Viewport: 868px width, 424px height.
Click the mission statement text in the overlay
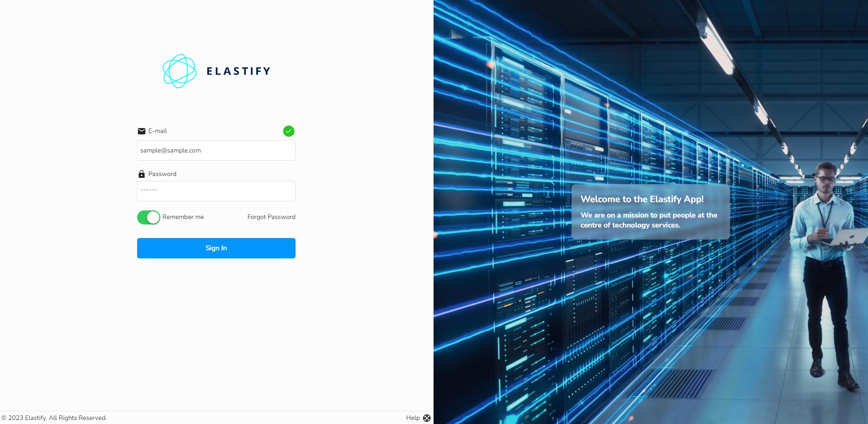649,220
